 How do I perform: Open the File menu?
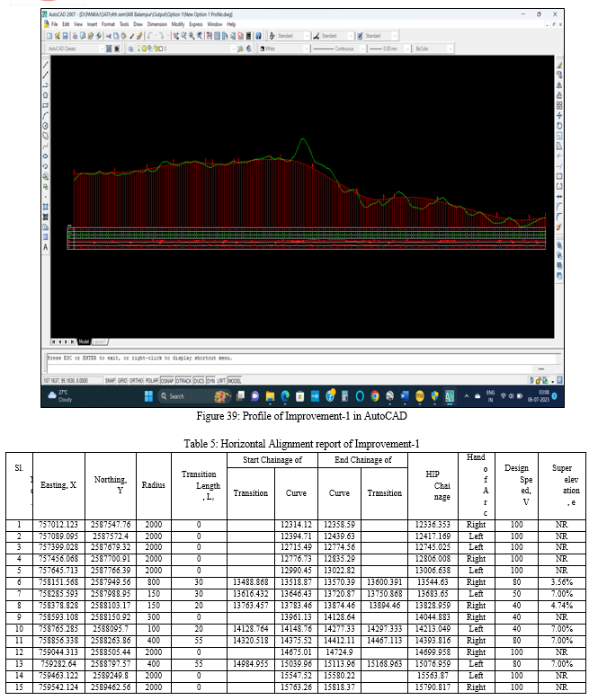click(x=55, y=24)
